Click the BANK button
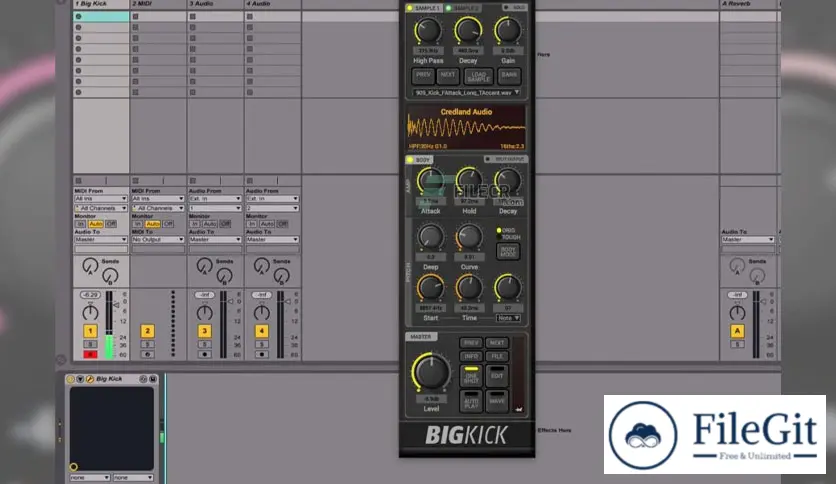 509,76
